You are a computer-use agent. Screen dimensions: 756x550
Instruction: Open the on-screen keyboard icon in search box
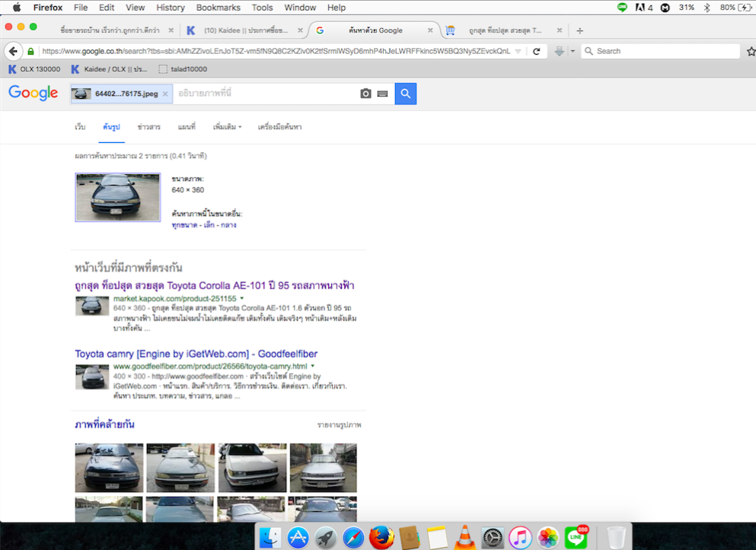coord(382,94)
